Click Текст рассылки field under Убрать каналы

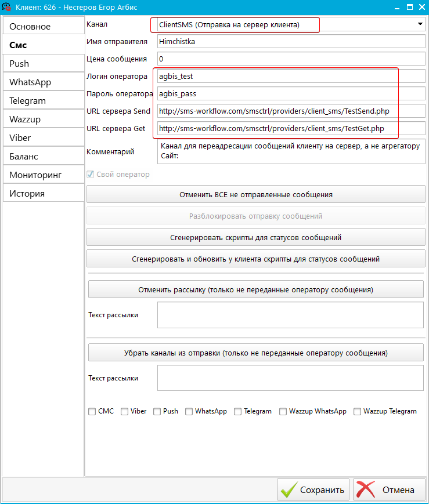tap(290, 378)
